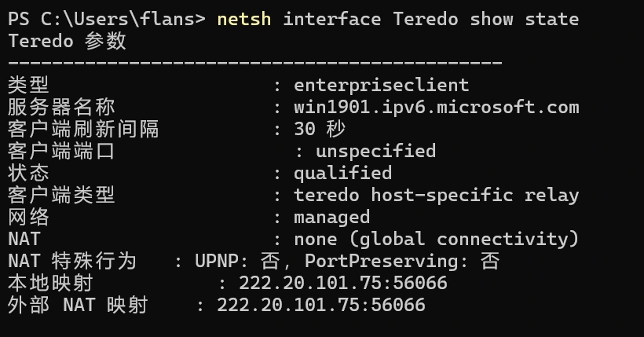This screenshot has height=337, width=644.
Task: Click the '30 秒' refresh interval value
Action: (x=320, y=129)
